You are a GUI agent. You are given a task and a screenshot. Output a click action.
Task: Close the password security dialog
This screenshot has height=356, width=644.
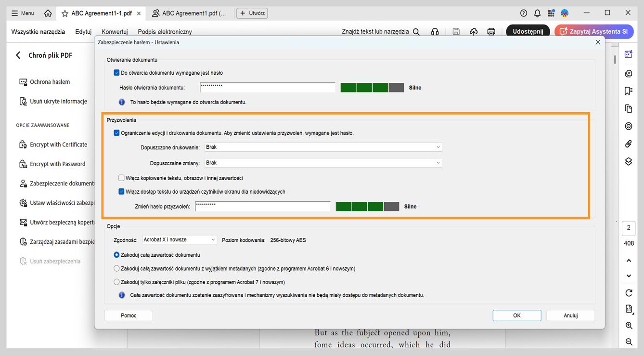pyautogui.click(x=598, y=42)
